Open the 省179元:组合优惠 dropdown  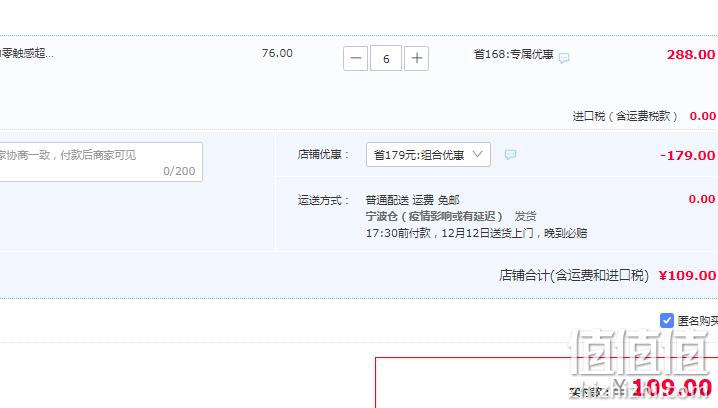click(428, 155)
